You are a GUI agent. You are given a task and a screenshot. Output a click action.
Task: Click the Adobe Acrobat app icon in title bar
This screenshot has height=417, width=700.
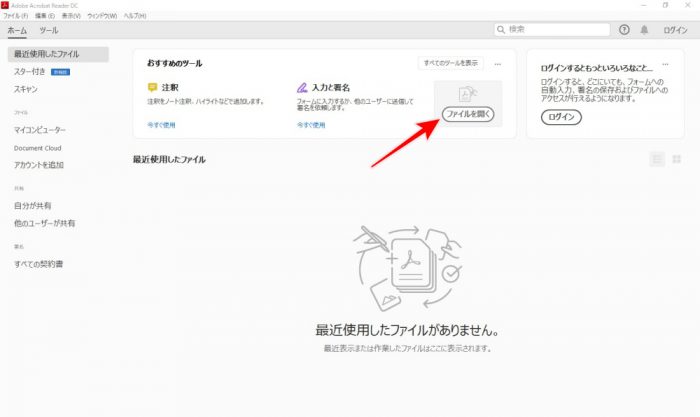[5, 5]
